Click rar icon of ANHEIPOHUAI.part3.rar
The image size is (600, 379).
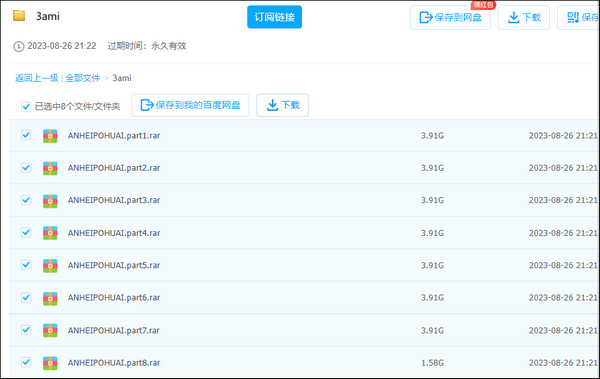tap(50, 201)
